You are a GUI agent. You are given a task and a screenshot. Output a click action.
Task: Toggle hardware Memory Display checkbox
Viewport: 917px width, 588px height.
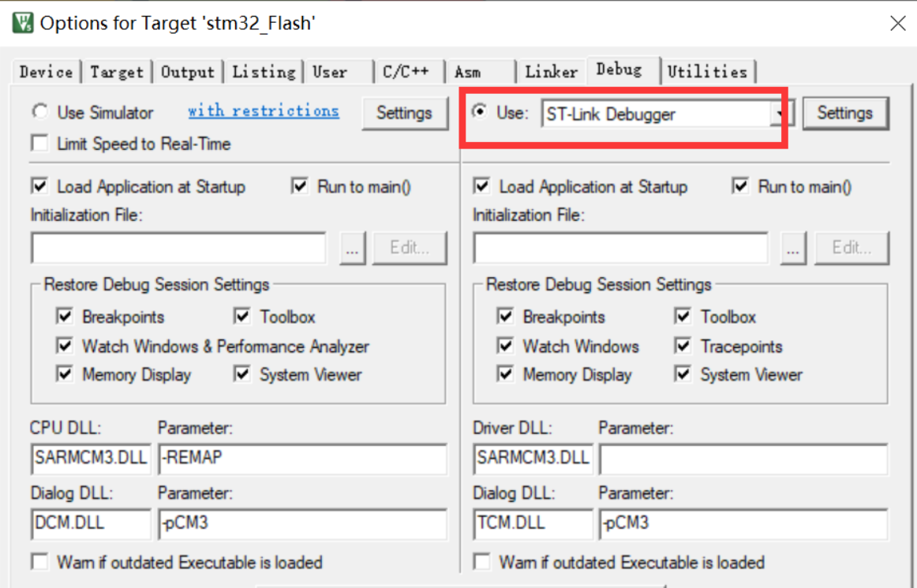pyautogui.click(x=505, y=373)
